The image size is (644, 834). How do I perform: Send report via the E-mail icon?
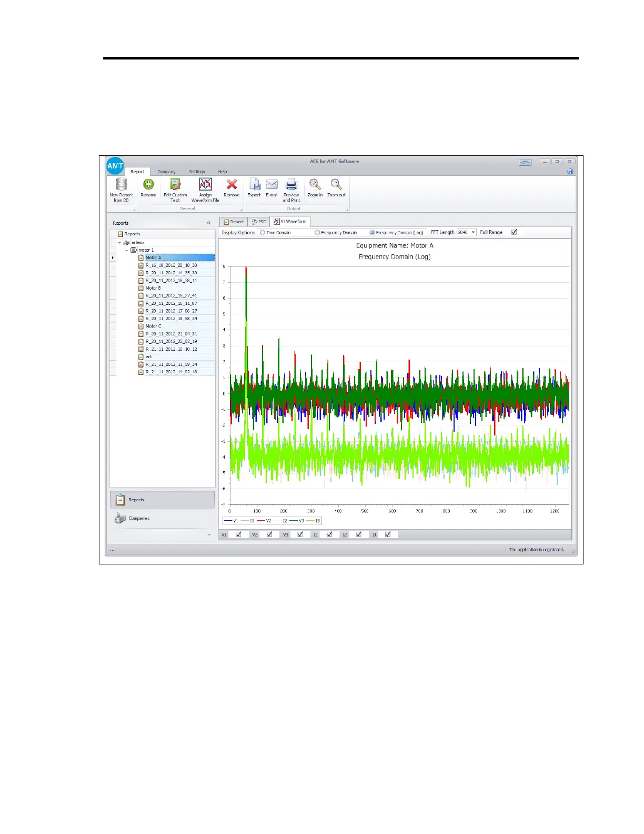271,185
